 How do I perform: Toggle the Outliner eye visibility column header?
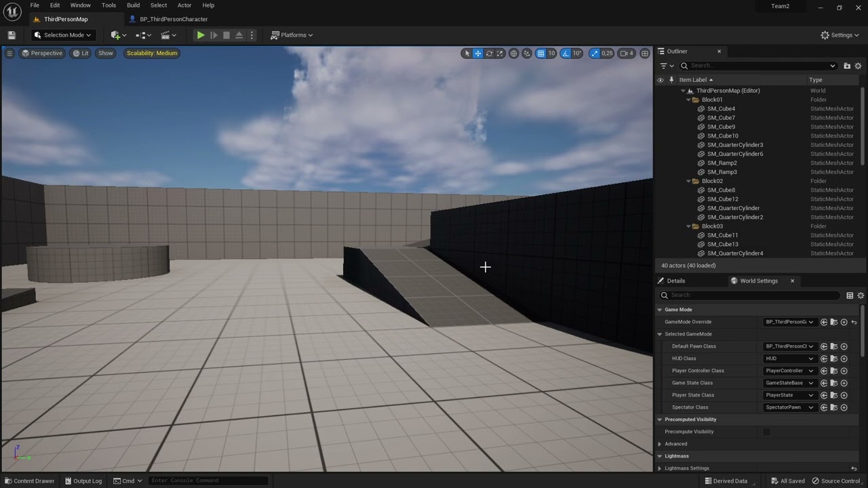660,80
